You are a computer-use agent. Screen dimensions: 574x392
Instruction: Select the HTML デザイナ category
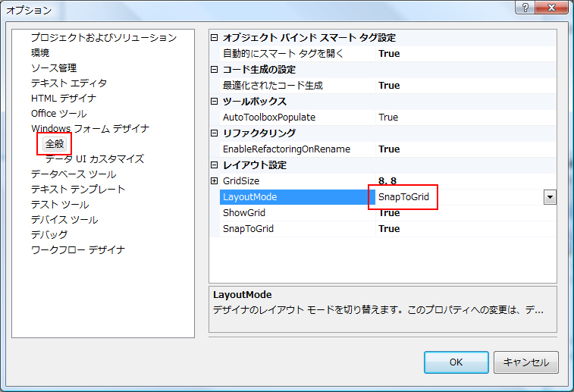tap(64, 99)
